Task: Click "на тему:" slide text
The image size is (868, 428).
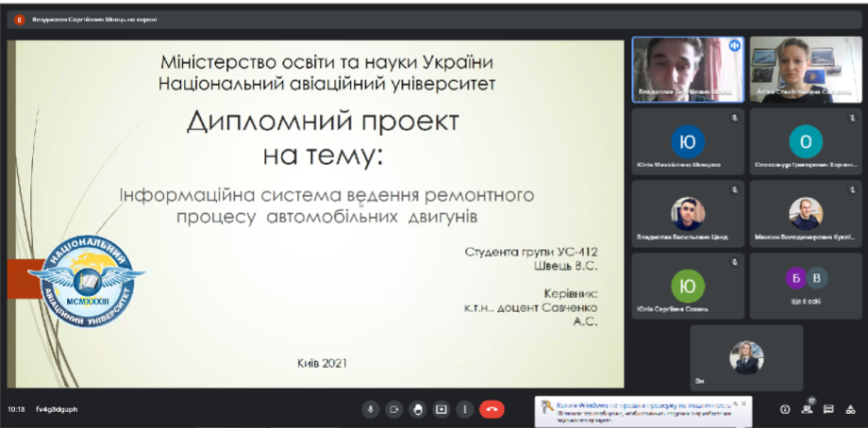Action: point(322,156)
